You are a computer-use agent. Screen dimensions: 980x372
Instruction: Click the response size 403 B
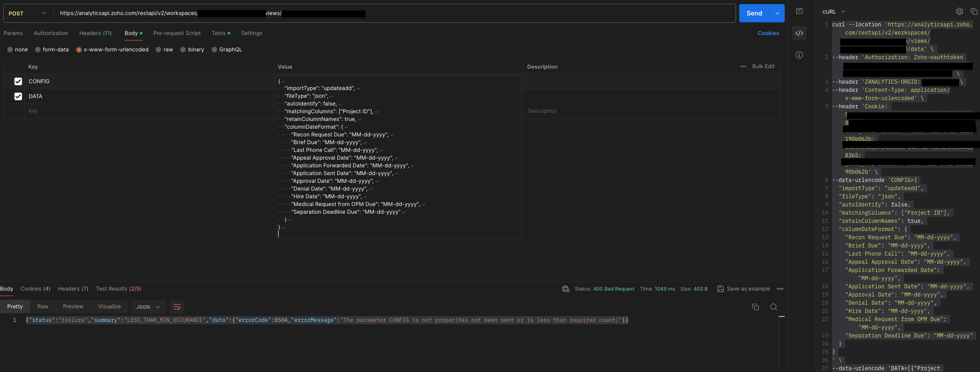700,289
